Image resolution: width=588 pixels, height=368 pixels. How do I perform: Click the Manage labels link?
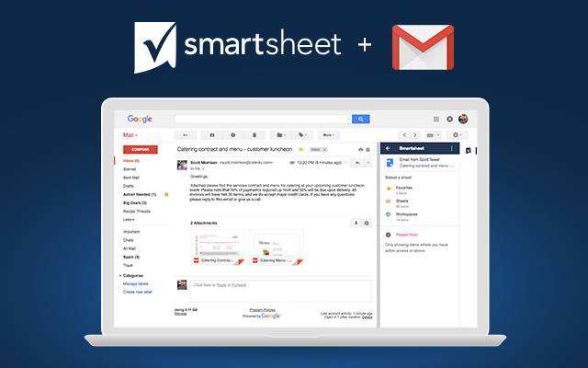[x=136, y=283]
